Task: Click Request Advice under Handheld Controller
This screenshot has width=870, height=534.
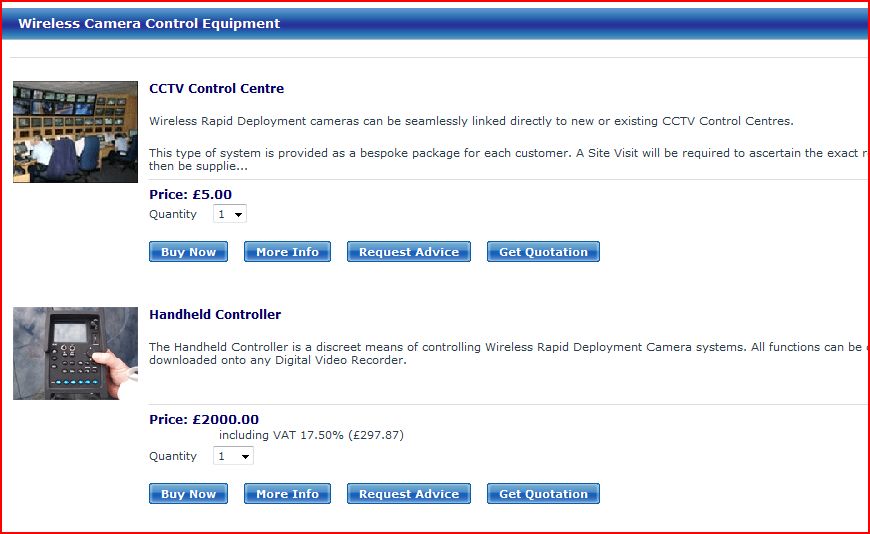Action: (408, 494)
